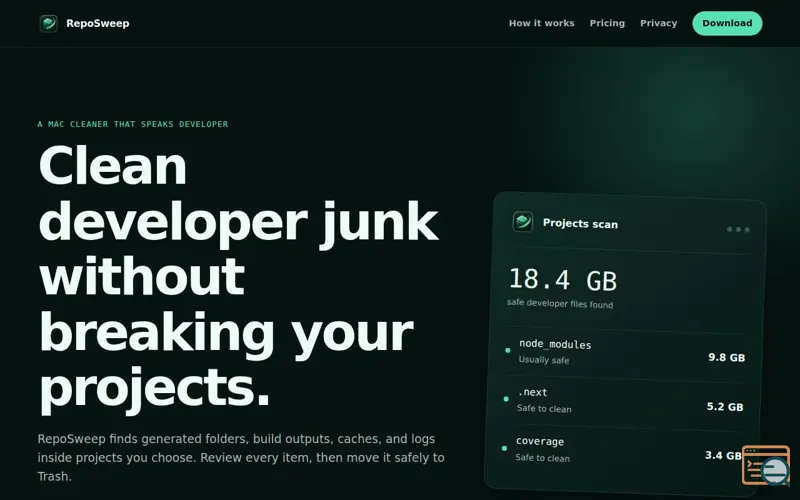Click the green status dot beside .next
The width and height of the screenshot is (800, 500).
click(506, 399)
